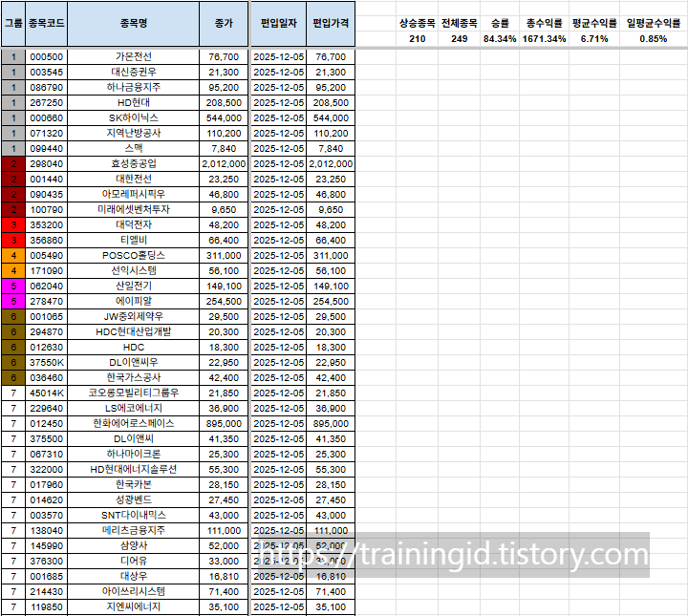Click stock name 지역난방공사
This screenshot has height=616, width=688.
[x=134, y=134]
